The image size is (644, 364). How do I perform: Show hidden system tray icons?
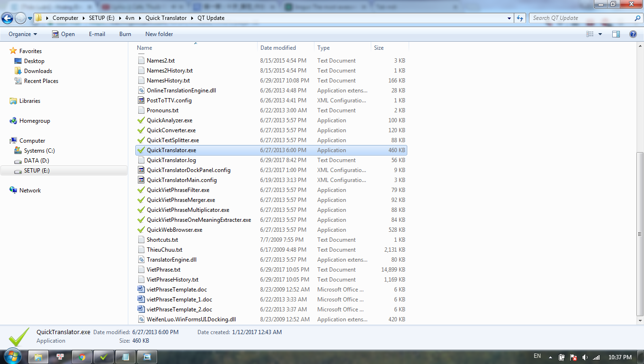(550, 357)
